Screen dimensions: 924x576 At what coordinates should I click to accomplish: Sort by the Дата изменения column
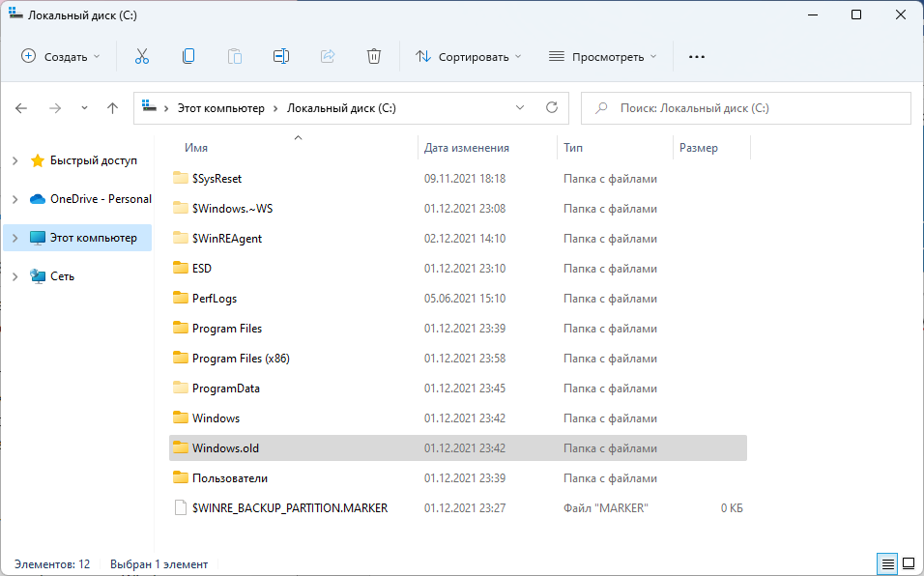tap(467, 148)
